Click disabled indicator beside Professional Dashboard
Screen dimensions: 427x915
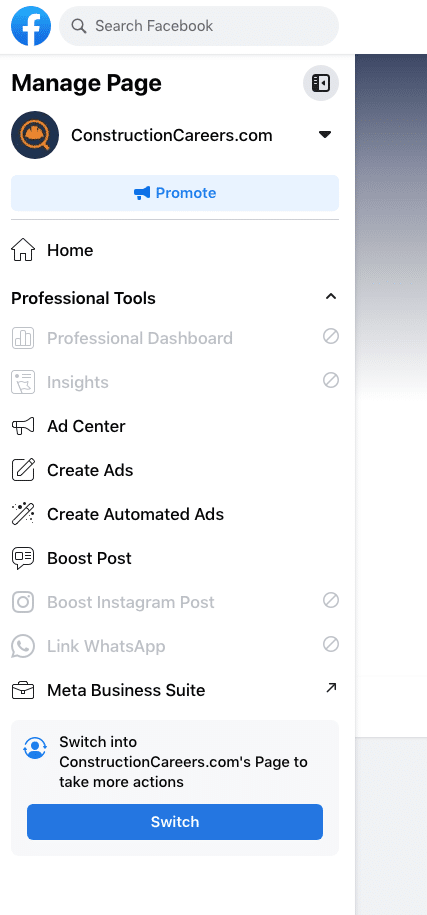(x=331, y=336)
